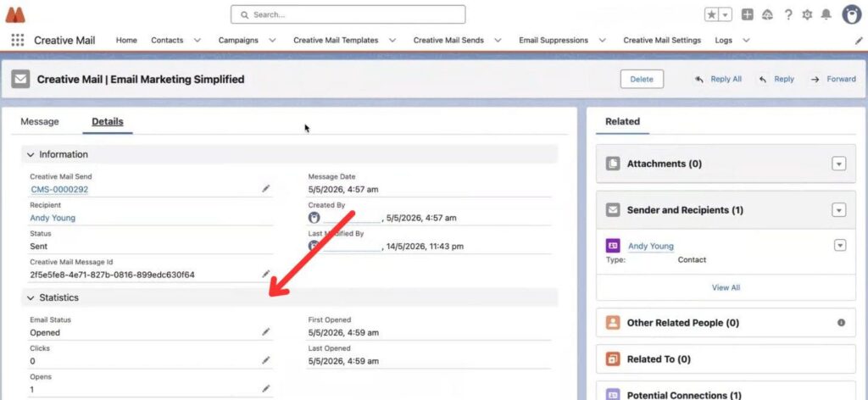Expand the Logs nav dropdown chevron
This screenshot has height=400, width=868.
pos(746,41)
